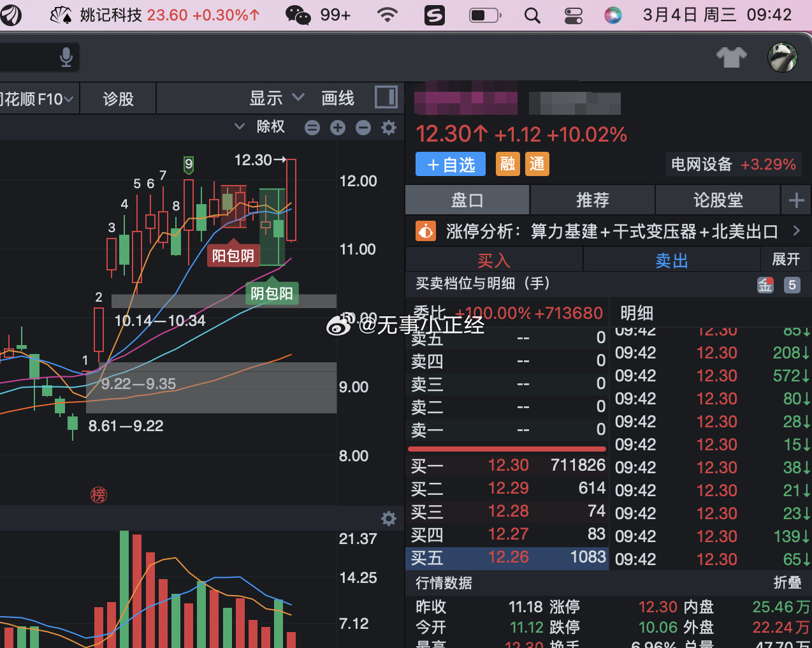812x648 pixels.
Task: Select the 买四 12.27 row
Action: 507,534
